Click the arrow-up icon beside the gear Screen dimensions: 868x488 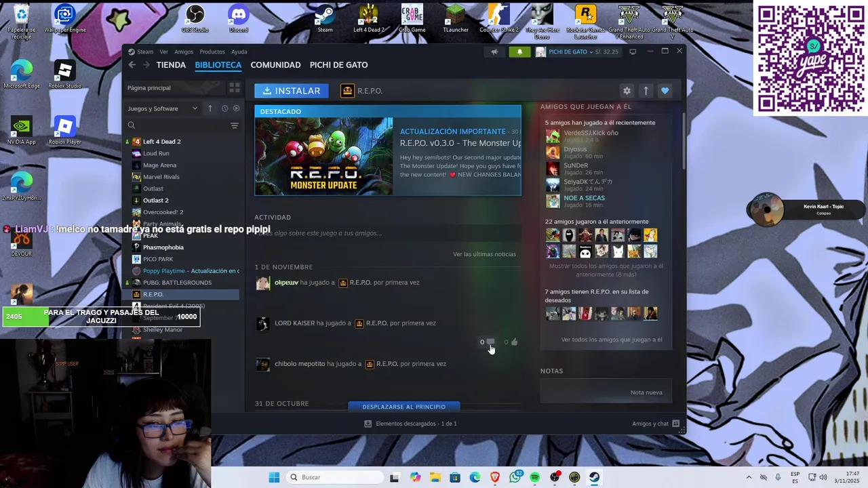(x=646, y=91)
